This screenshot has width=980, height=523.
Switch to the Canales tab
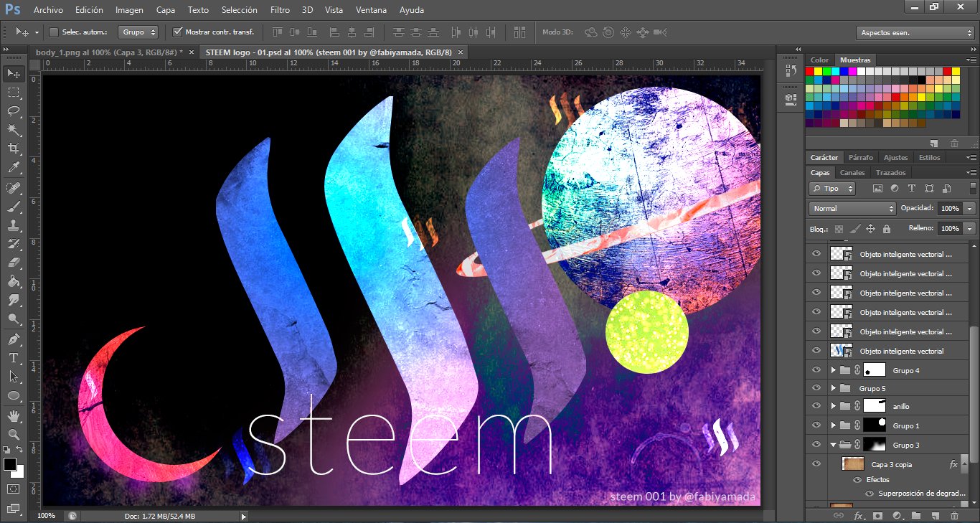[x=852, y=173]
